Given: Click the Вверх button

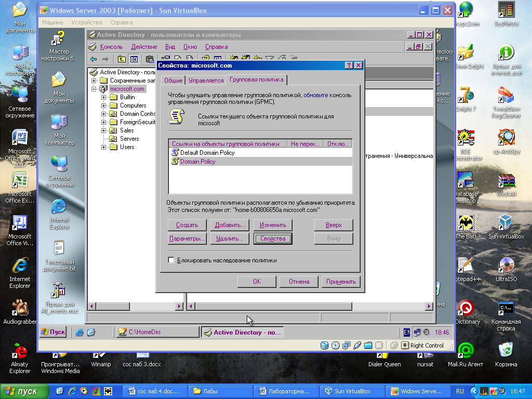Looking at the screenshot, I should coord(334,225).
